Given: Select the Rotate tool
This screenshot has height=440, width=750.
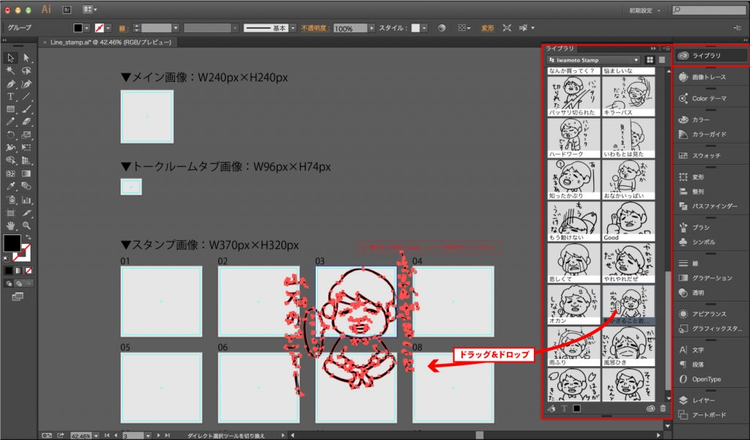Looking at the screenshot, I should 11,135.
